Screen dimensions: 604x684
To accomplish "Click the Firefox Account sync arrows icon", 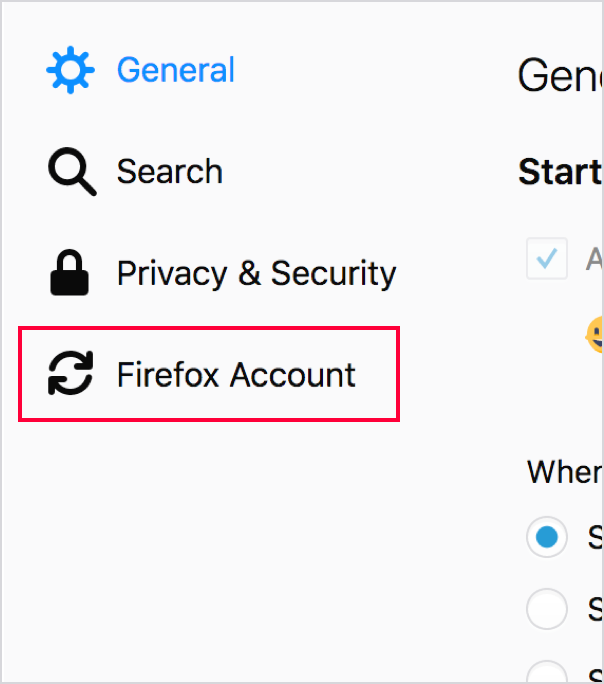I will coord(71,375).
